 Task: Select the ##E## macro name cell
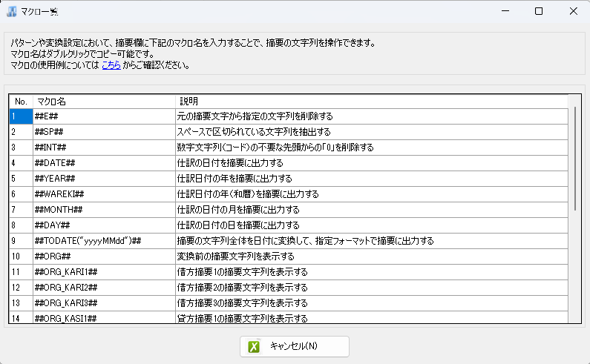tap(104, 116)
